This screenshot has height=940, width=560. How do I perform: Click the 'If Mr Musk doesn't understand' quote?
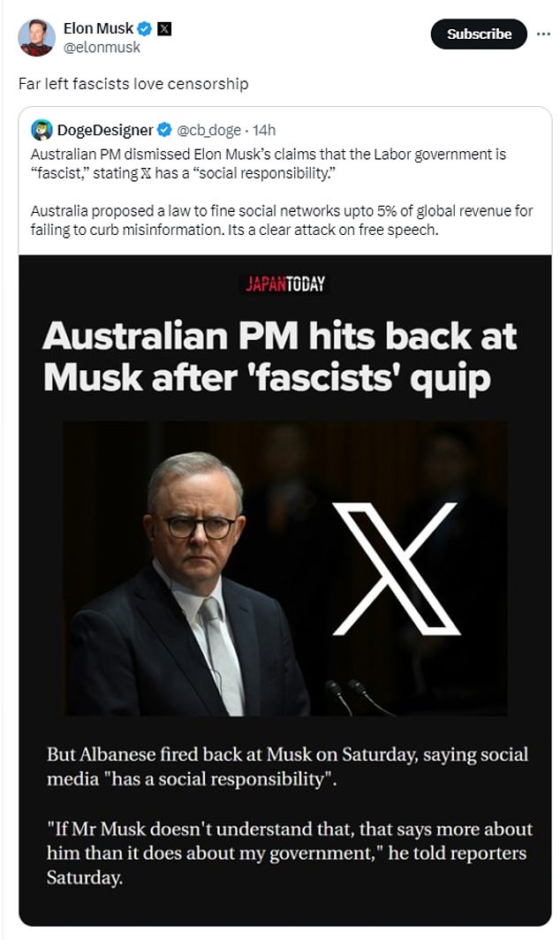(x=289, y=853)
